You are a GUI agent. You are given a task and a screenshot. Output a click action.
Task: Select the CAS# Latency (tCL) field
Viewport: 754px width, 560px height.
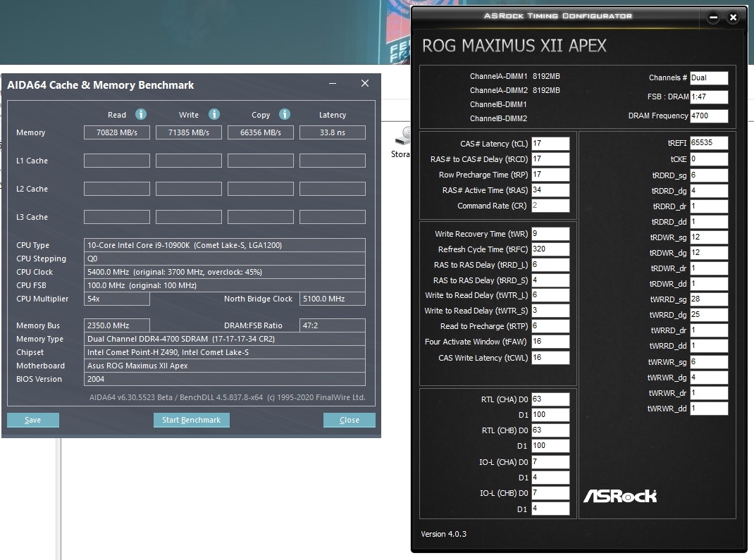click(550, 144)
